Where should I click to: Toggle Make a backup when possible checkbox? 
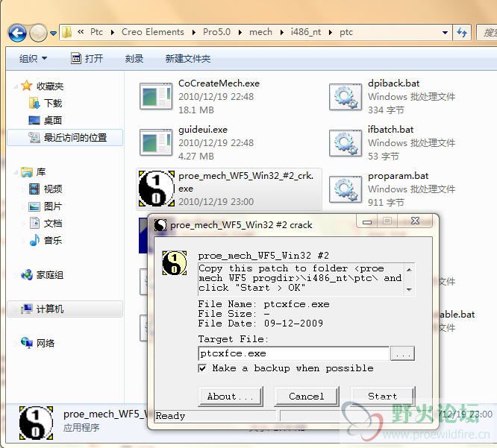coord(202,368)
